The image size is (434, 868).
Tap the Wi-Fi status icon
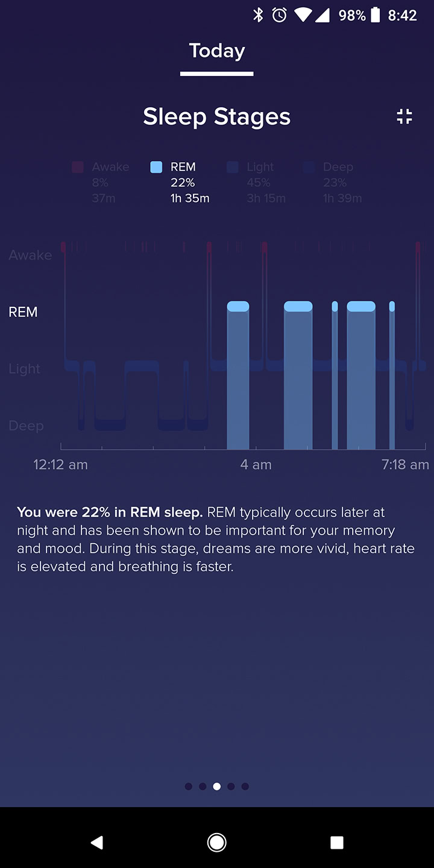[302, 15]
